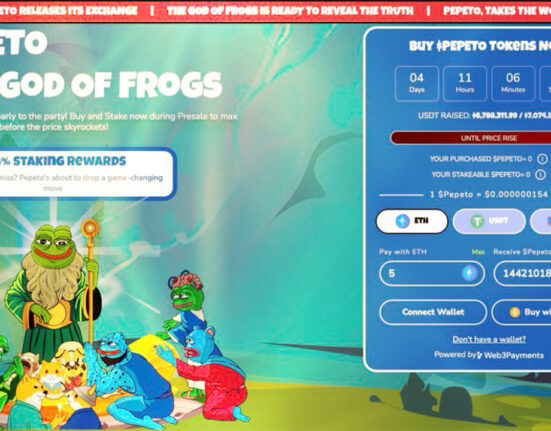Click the Pay with ETH amount field

[432, 273]
